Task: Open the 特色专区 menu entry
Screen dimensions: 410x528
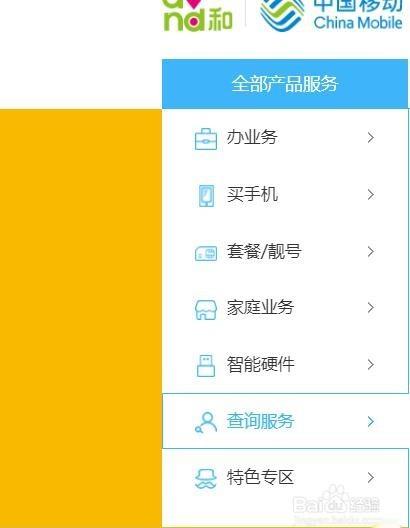Action: tap(285, 477)
